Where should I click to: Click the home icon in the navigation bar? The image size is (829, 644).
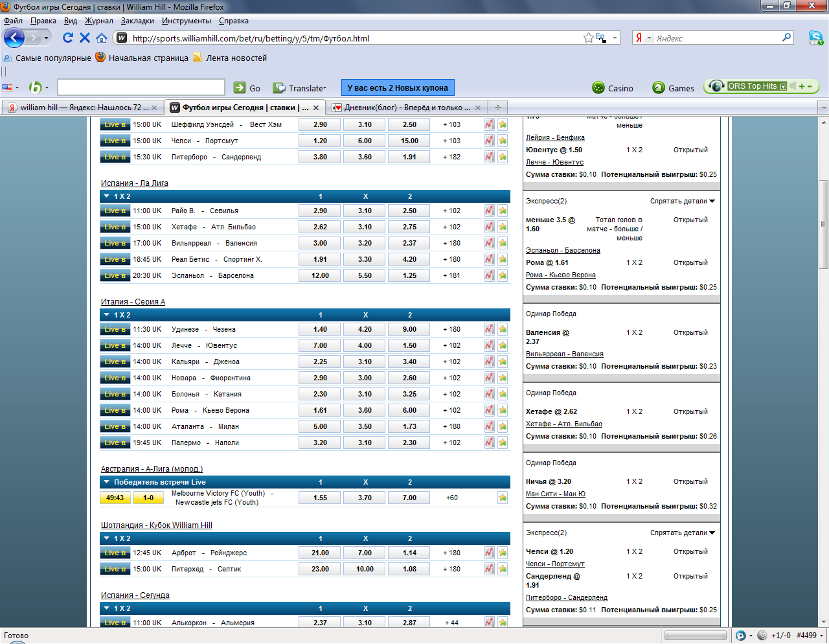102,38
